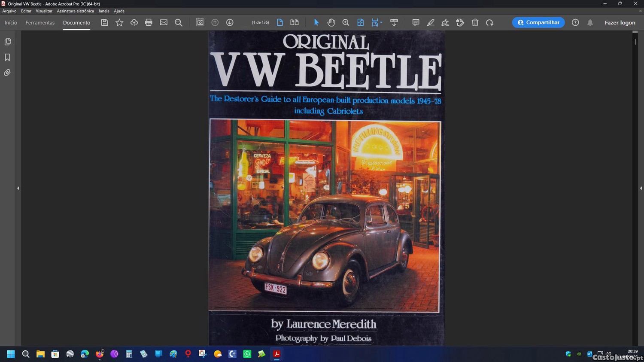Click the vertical scrollbar thumb
Image resolution: width=644 pixels, height=362 pixels.
coord(635,42)
